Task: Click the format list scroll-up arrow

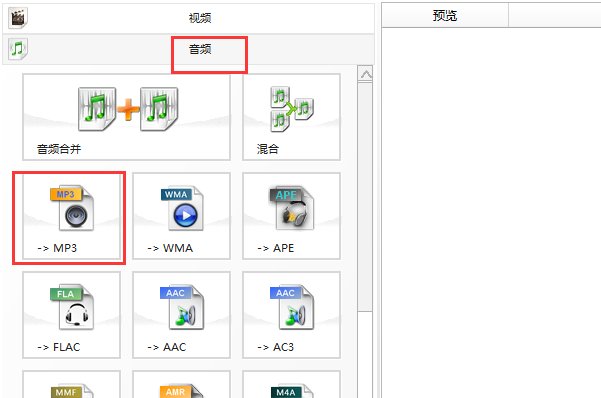Action: 365,74
